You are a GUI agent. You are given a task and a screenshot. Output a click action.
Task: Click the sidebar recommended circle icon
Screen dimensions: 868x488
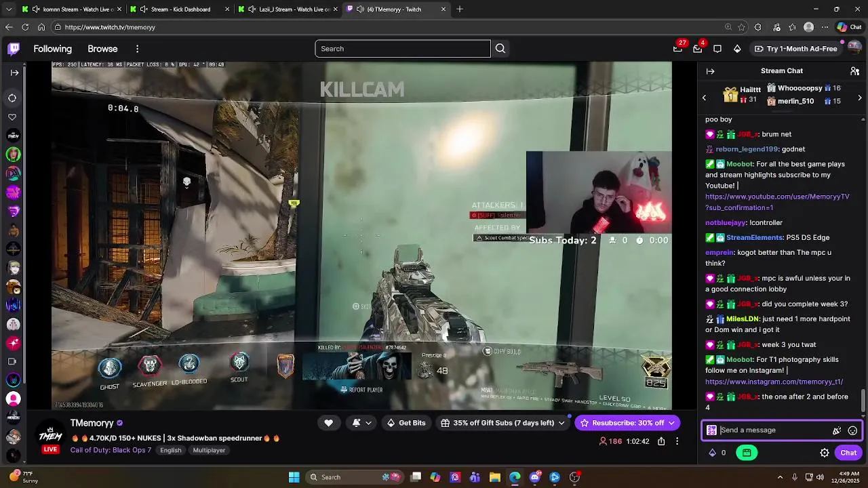coord(12,98)
